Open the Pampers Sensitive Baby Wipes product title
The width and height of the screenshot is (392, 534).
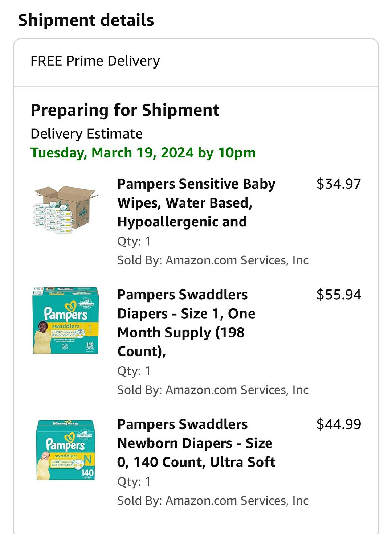pyautogui.click(x=196, y=202)
